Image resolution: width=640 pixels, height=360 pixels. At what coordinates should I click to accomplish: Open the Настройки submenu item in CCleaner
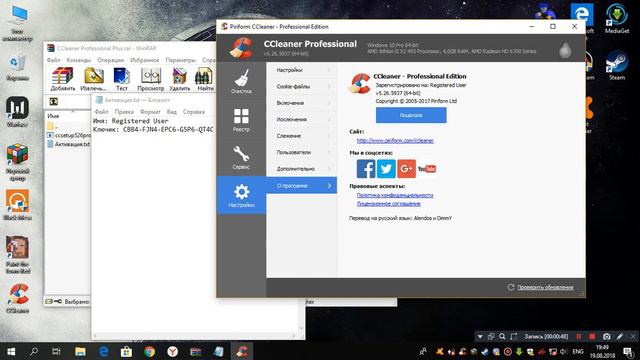(x=302, y=70)
